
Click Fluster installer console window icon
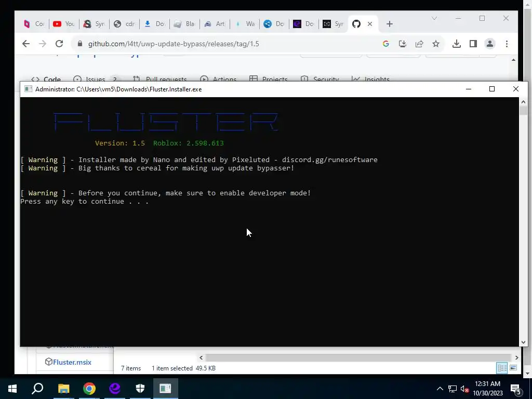pos(29,89)
